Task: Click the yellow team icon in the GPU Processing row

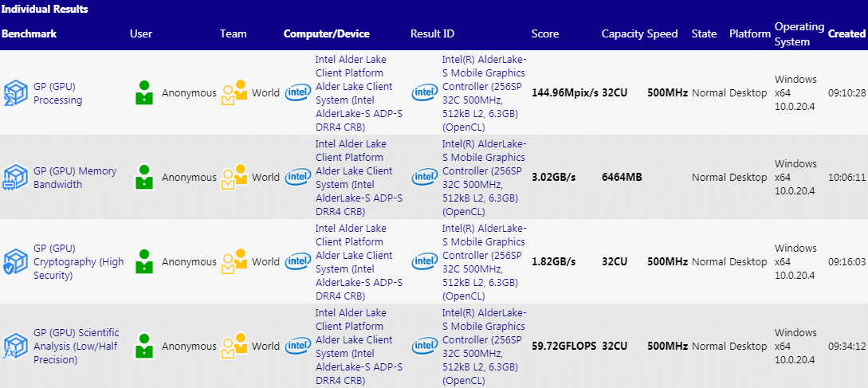Action: 234,93
